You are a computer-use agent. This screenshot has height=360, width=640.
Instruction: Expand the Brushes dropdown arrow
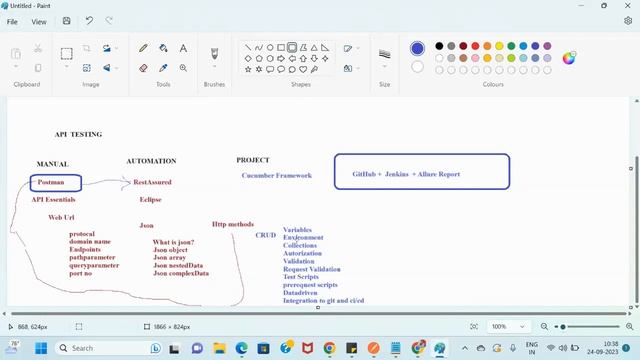click(x=214, y=67)
